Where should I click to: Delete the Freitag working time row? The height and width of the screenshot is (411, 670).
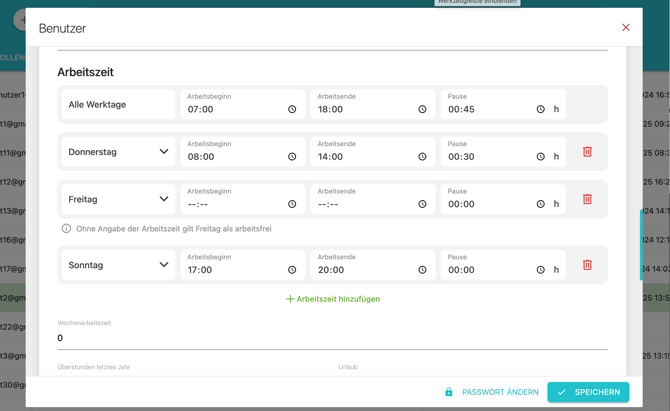click(x=587, y=199)
